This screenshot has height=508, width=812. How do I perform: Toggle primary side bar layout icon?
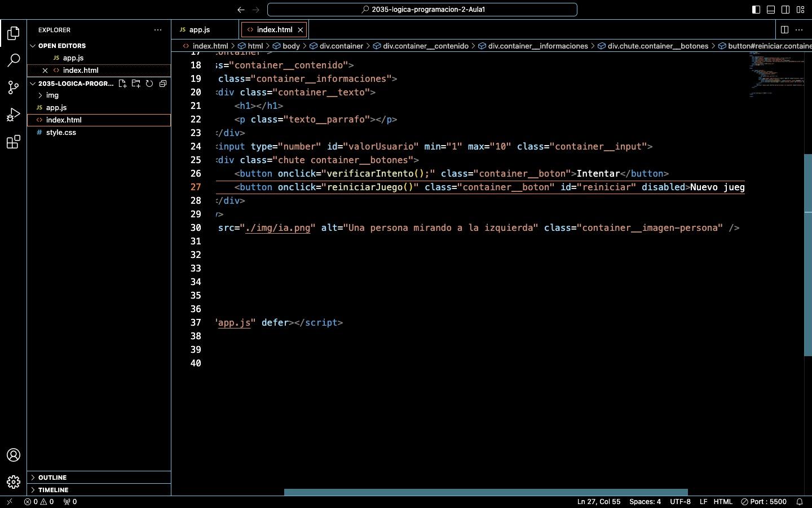pyautogui.click(x=756, y=10)
